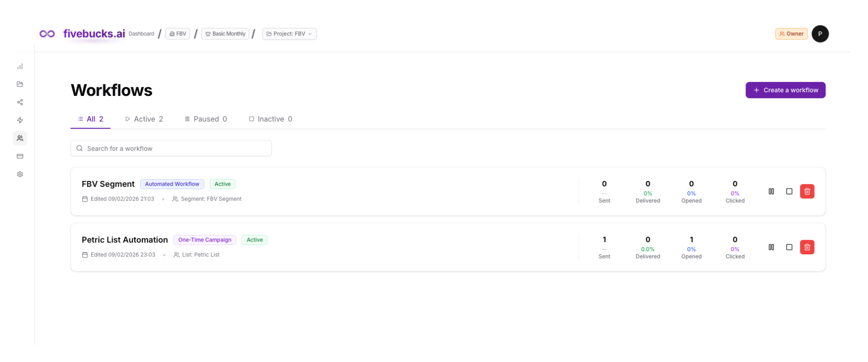Switch to the Paused tab

(x=206, y=119)
